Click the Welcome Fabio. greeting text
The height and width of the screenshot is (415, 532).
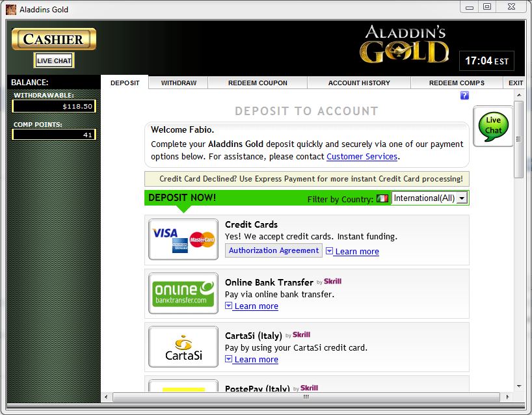click(182, 129)
